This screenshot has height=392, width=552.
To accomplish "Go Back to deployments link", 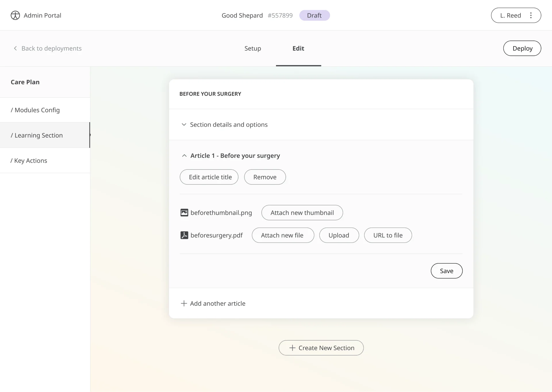I will pyautogui.click(x=51, y=48).
